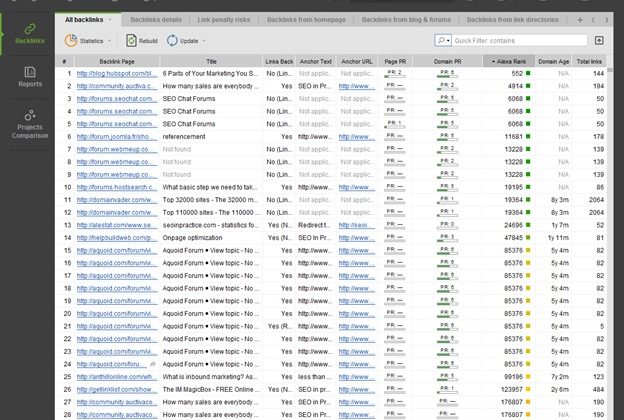Viewport: 624px width, 420px height.
Task: Switch to Backlinks from link directories tab
Action: click(x=513, y=20)
